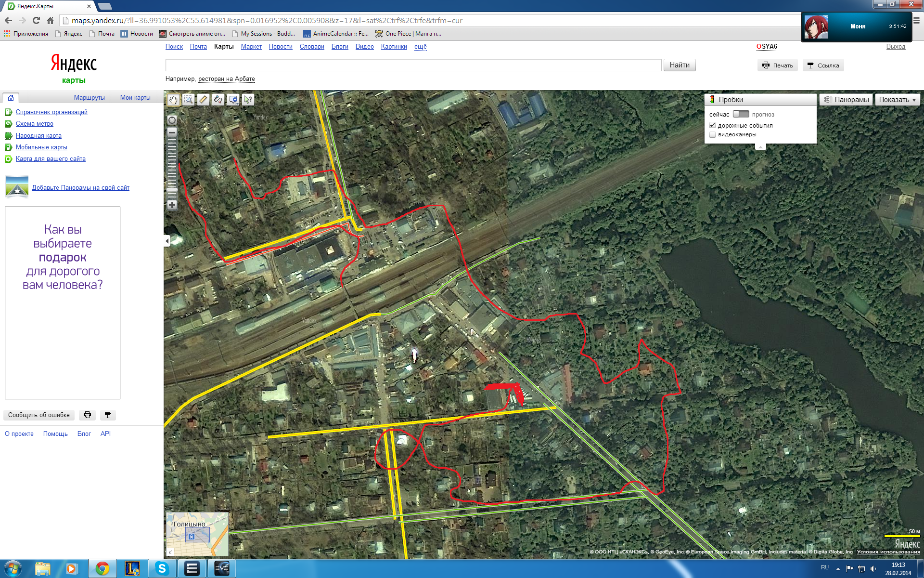Open the Картинки service link
Viewport: 924px width, 578px height.
[394, 46]
